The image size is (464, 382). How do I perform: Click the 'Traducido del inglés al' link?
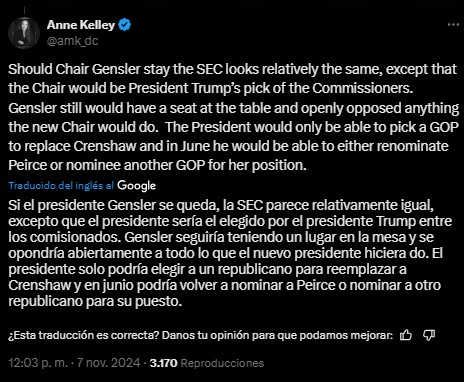point(61,186)
